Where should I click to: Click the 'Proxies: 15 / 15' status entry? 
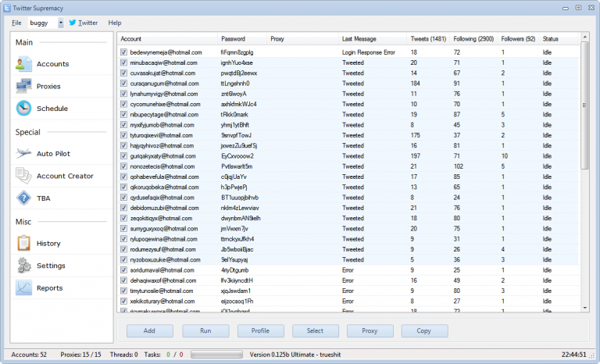coord(80,355)
